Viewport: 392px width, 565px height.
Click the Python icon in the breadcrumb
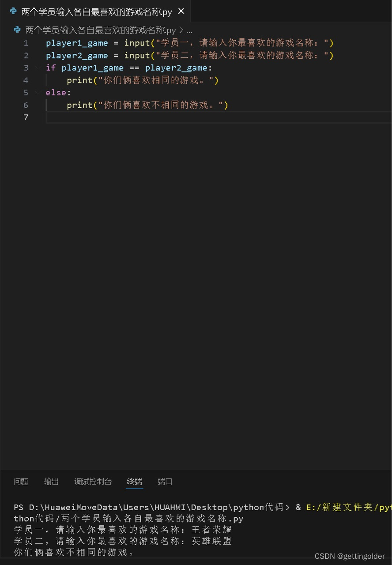tap(18, 30)
